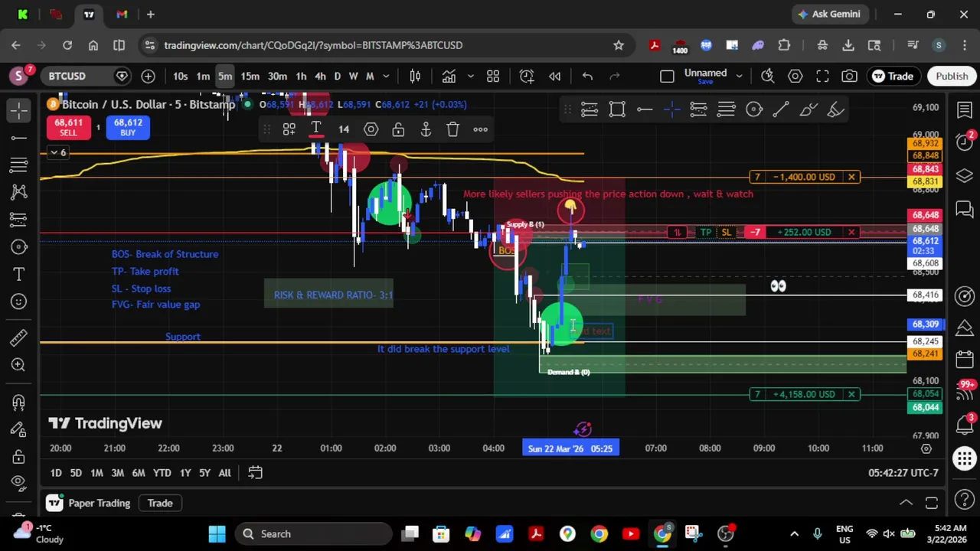Change the text color in floating toolbar
The width and height of the screenshot is (980, 551).
tap(316, 129)
